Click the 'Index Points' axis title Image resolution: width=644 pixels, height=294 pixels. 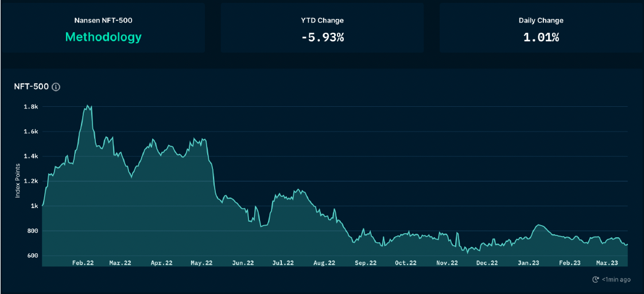click(x=18, y=181)
